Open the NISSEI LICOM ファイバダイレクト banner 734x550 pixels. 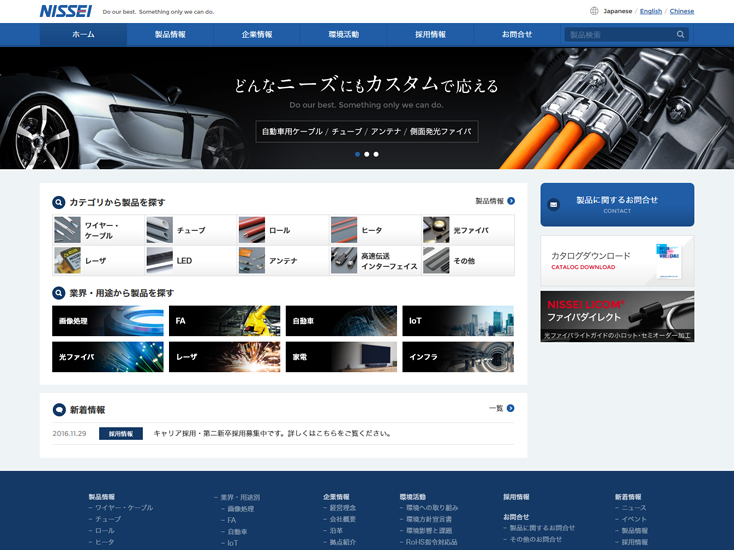tap(617, 316)
